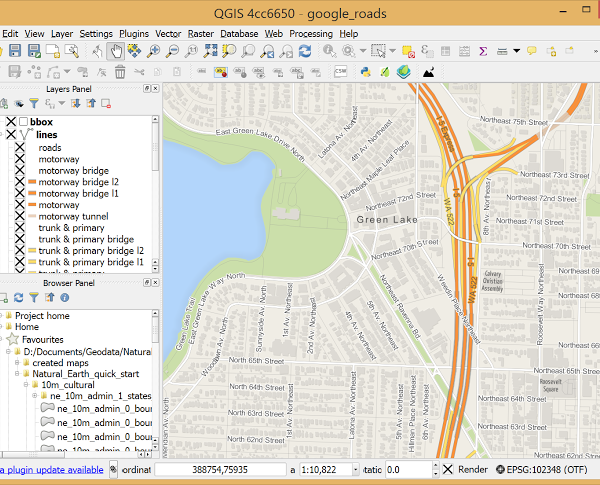Open the scale 1:10,822 dropdown arrow
The image size is (600, 485).
(355, 469)
